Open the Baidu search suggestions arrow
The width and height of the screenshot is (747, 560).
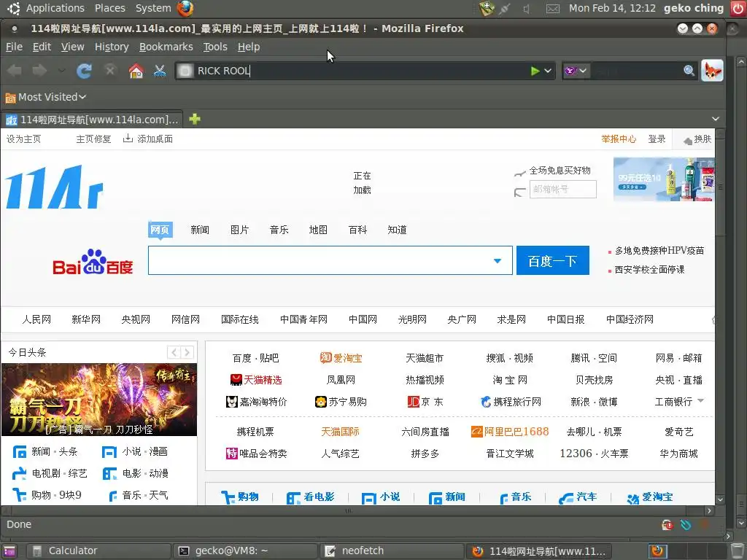(498, 260)
